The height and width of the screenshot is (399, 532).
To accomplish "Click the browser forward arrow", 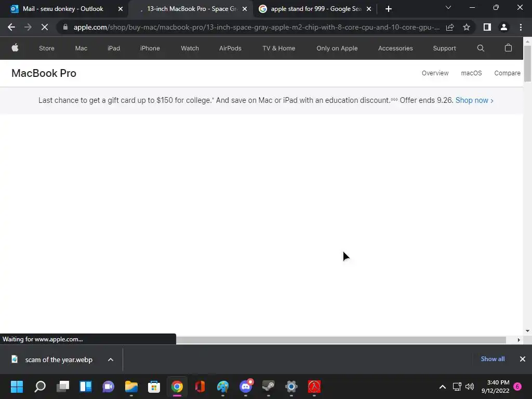I will [28, 27].
